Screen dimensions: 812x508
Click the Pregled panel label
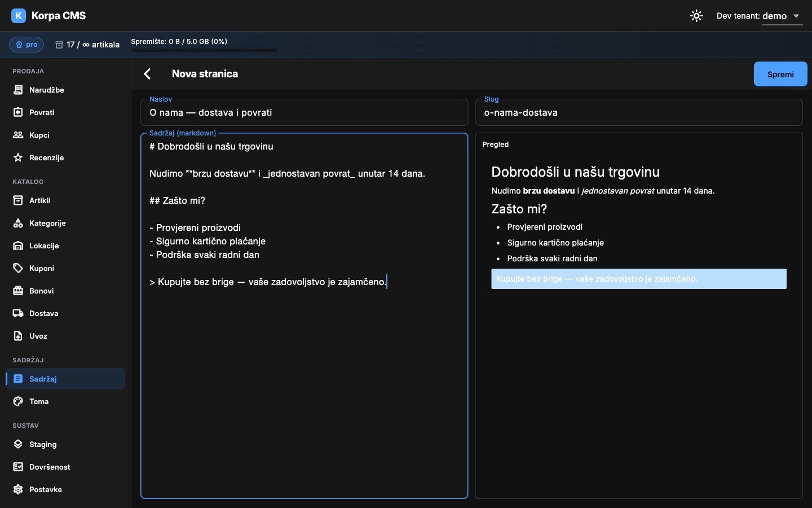(x=496, y=144)
